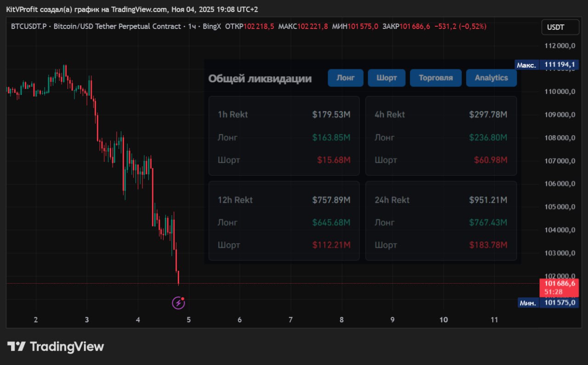Click the Общей ликвидации heading
588x365 pixels.
260,79
